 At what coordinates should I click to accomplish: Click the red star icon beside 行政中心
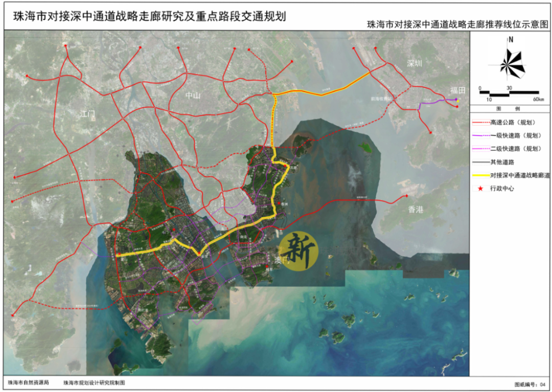pos(480,189)
